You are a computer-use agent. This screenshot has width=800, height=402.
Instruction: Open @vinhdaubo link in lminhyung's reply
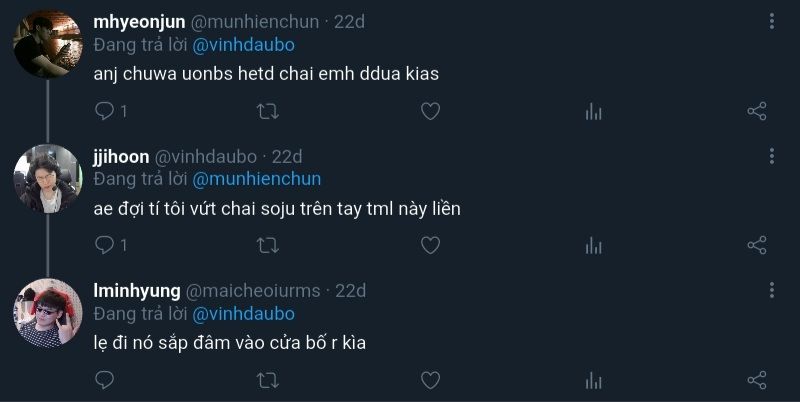pyautogui.click(x=244, y=314)
